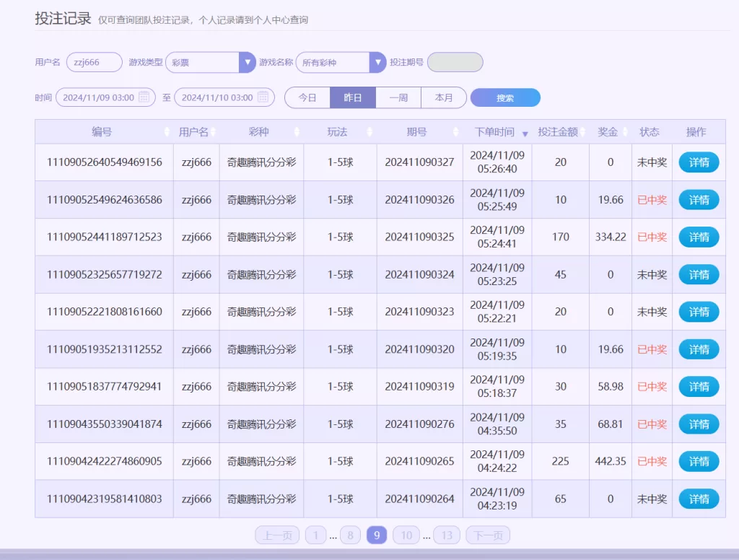Click the 状态 column header
The height and width of the screenshot is (560, 739).
649,132
